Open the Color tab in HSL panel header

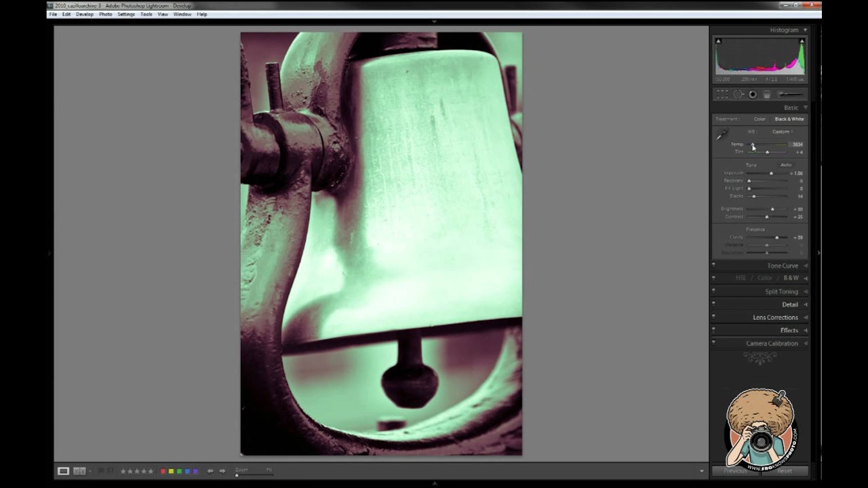(x=765, y=278)
